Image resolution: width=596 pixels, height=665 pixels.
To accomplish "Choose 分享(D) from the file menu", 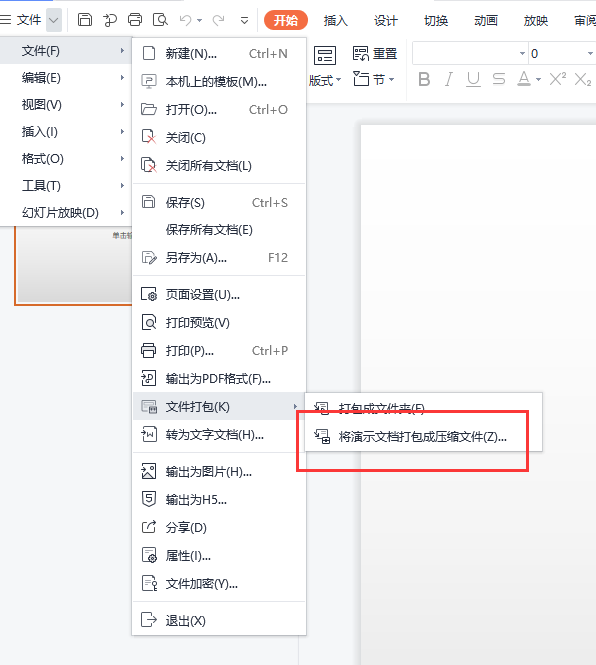I will click(219, 528).
